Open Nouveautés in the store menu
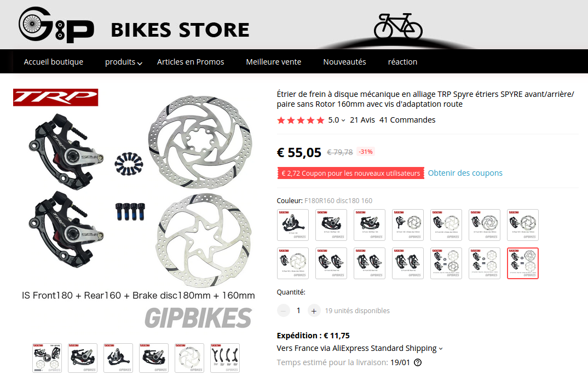Screen dimensions: 588x375 click(344, 62)
